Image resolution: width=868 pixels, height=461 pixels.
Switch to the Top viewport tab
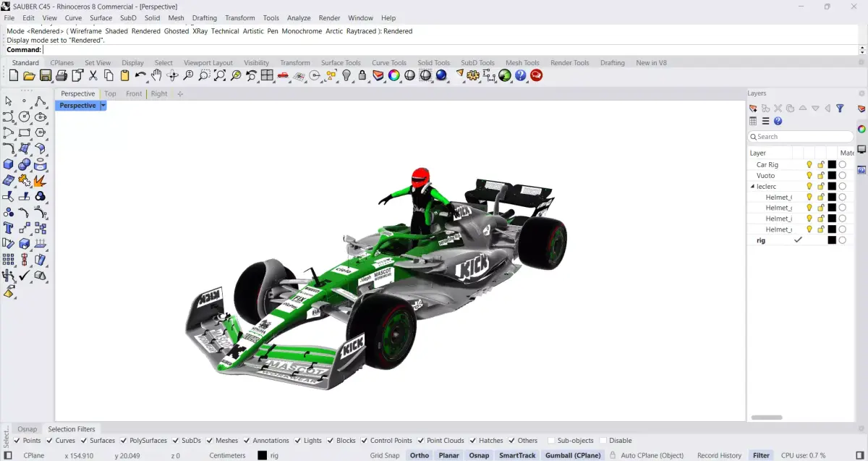tap(110, 93)
